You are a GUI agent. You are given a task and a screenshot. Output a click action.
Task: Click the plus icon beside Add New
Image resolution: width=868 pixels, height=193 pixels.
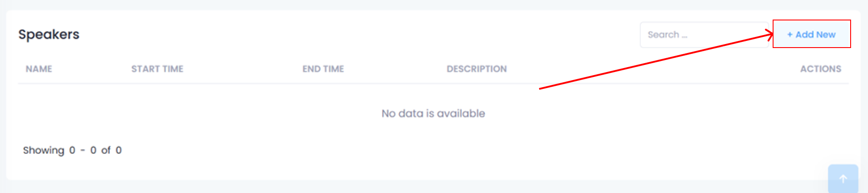coord(790,35)
